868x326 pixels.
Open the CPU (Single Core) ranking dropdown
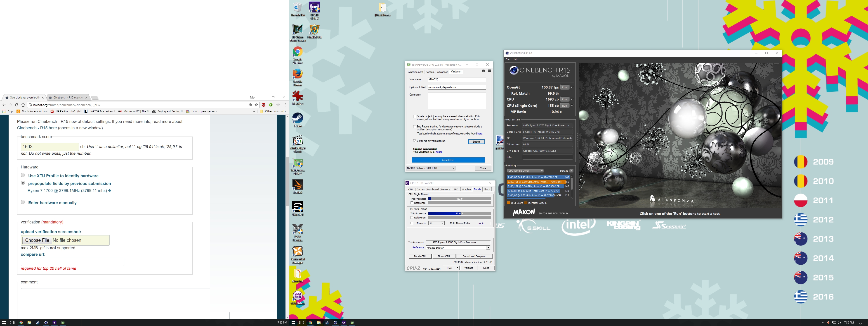click(x=525, y=171)
